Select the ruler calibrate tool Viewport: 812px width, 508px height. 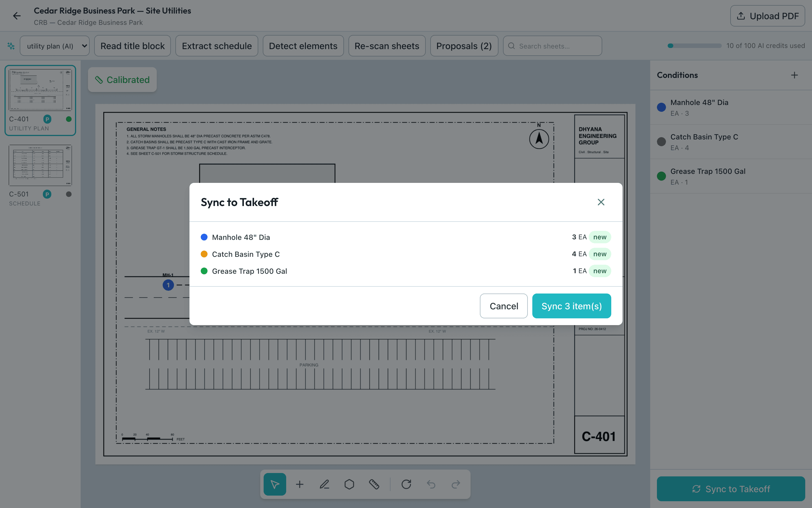point(374,484)
